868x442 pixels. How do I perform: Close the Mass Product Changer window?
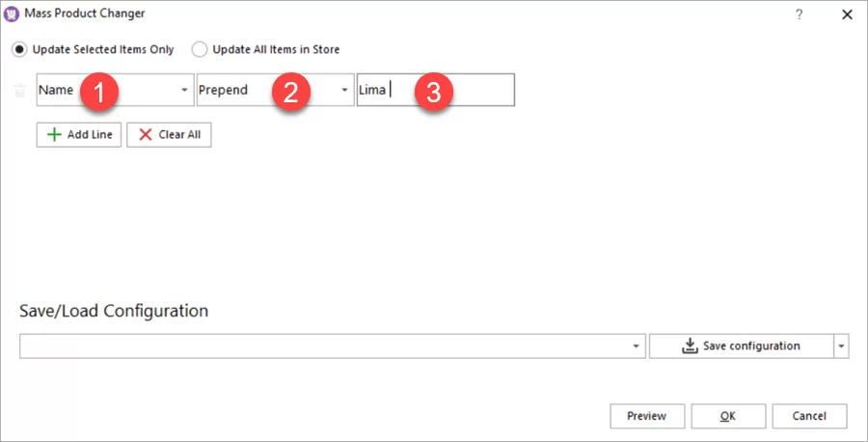click(x=847, y=14)
